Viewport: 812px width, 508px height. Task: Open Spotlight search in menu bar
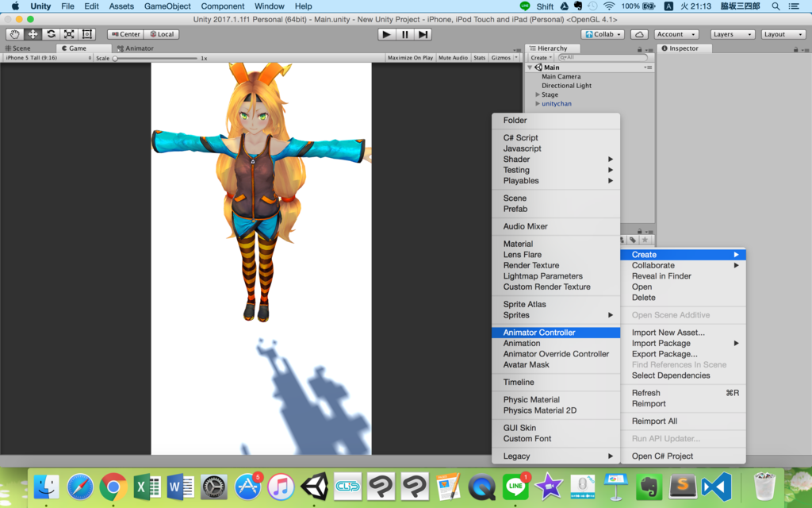[x=776, y=6]
